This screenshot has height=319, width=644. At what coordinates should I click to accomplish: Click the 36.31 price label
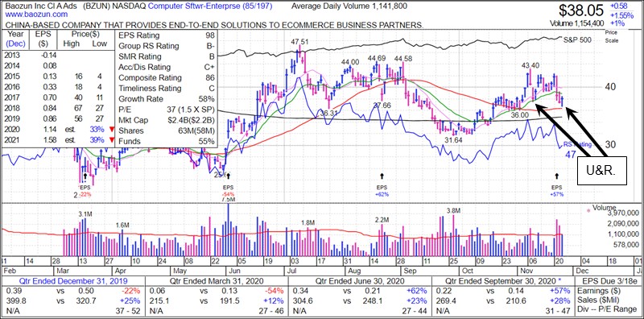point(329,113)
